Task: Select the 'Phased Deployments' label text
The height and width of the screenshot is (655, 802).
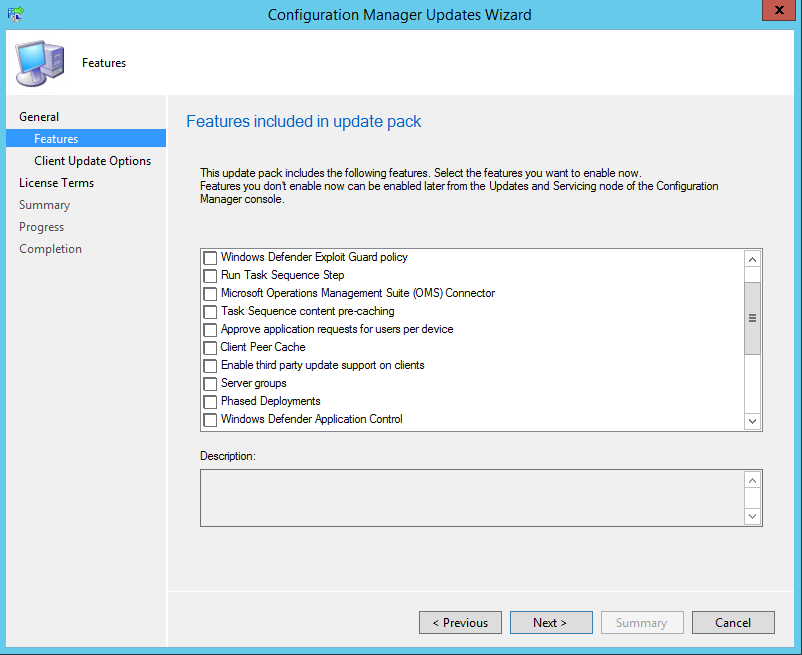Action: [x=271, y=401]
